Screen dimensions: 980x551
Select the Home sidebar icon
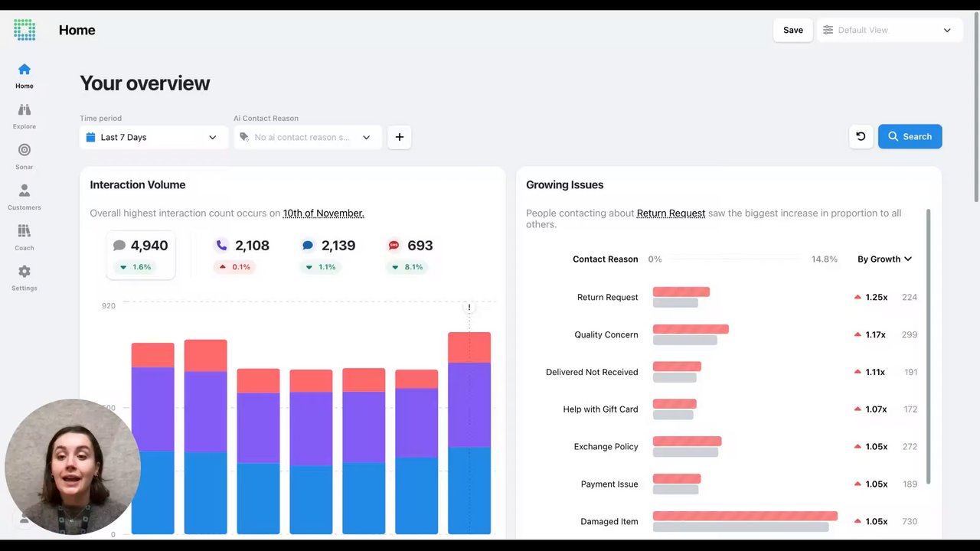pyautogui.click(x=24, y=70)
